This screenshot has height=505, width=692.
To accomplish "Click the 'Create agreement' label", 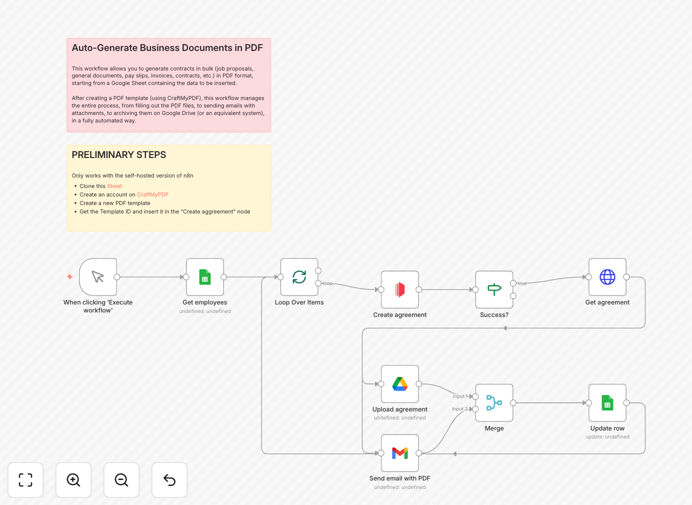I will point(400,315).
